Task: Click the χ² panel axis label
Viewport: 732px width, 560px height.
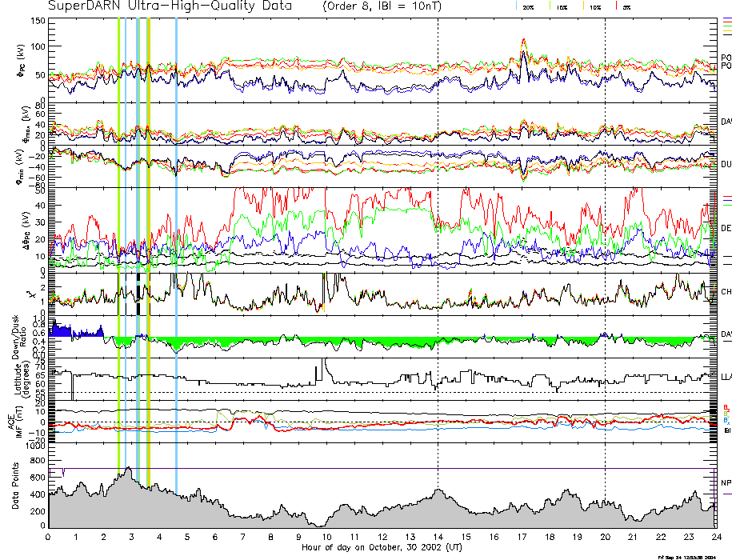Action: click(30, 295)
